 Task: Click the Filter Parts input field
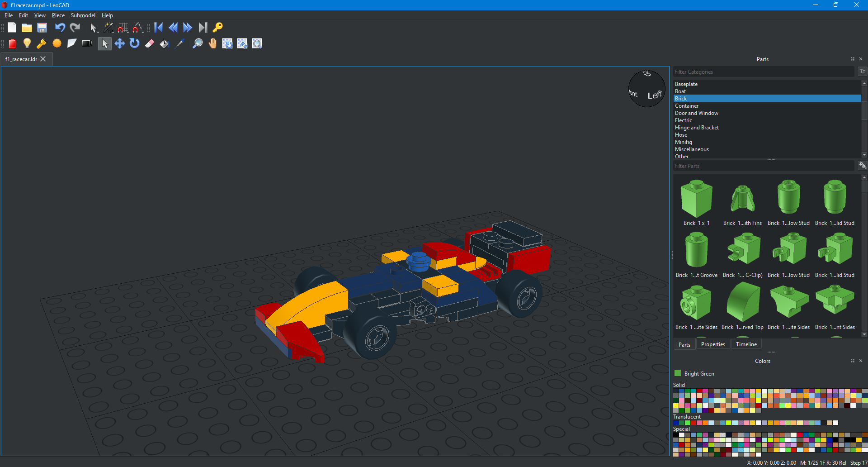764,166
